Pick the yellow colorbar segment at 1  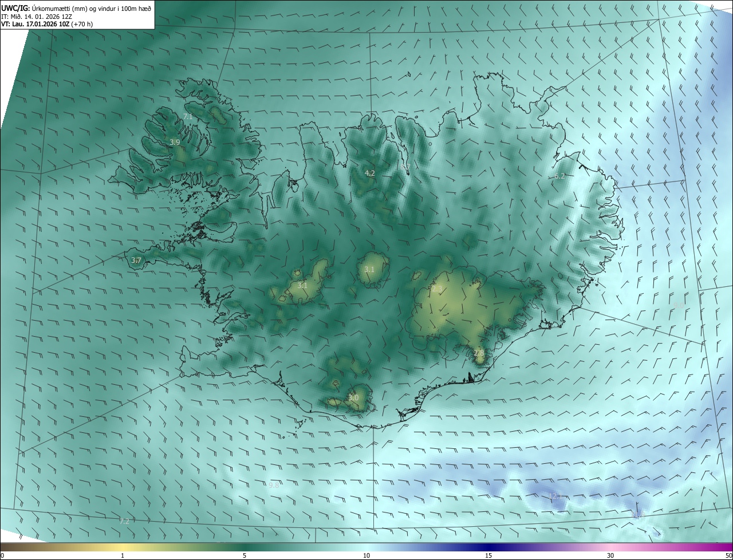click(x=123, y=547)
